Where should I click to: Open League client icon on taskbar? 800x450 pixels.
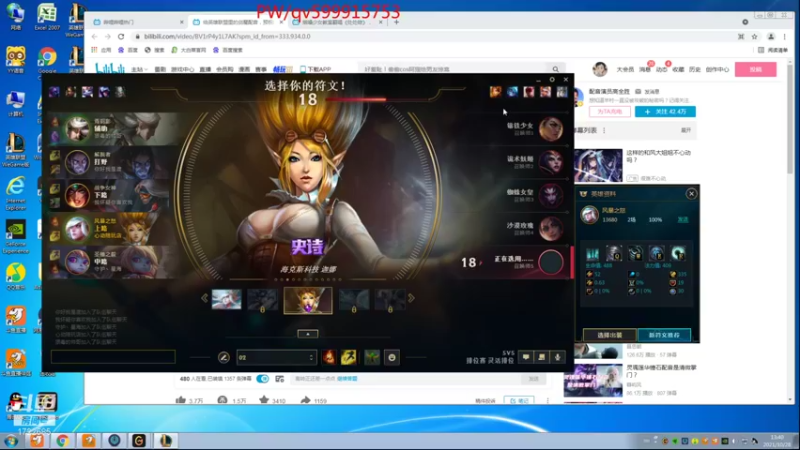click(165, 440)
